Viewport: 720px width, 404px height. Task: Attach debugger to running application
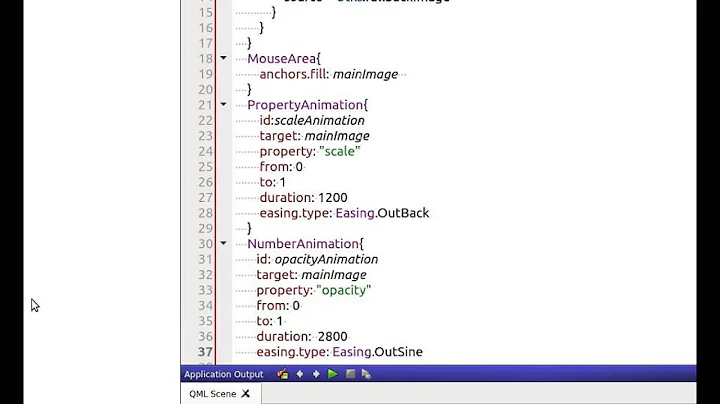point(366,374)
